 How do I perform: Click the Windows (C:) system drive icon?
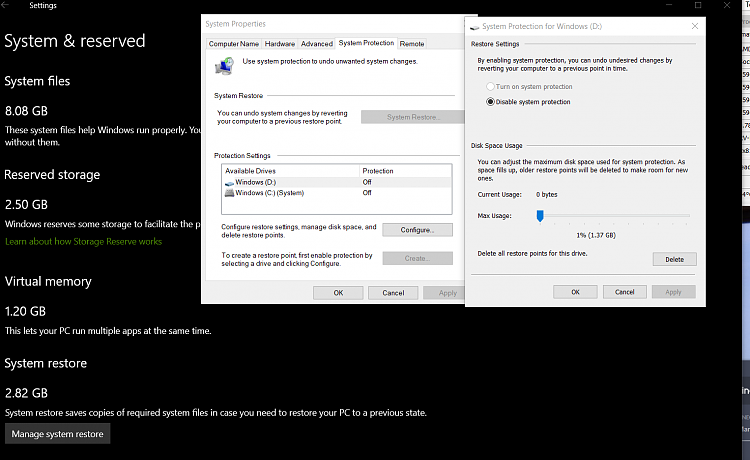[229, 193]
